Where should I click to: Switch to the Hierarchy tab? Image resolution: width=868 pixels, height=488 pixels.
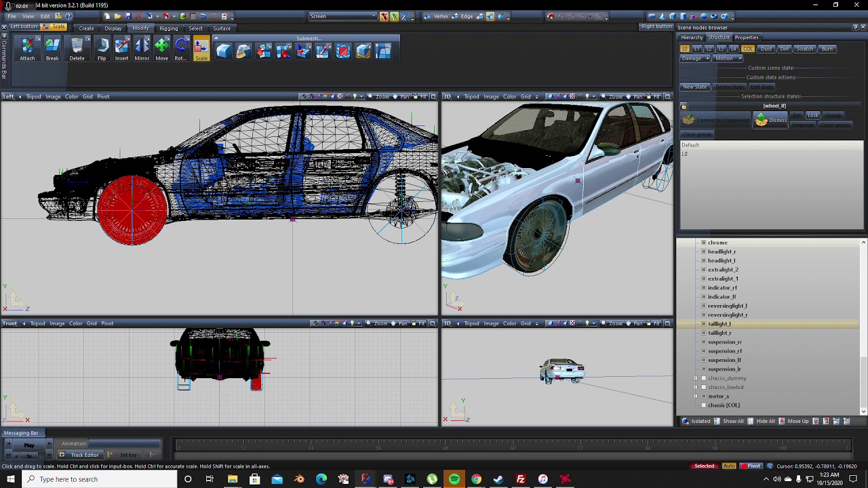[x=692, y=37]
